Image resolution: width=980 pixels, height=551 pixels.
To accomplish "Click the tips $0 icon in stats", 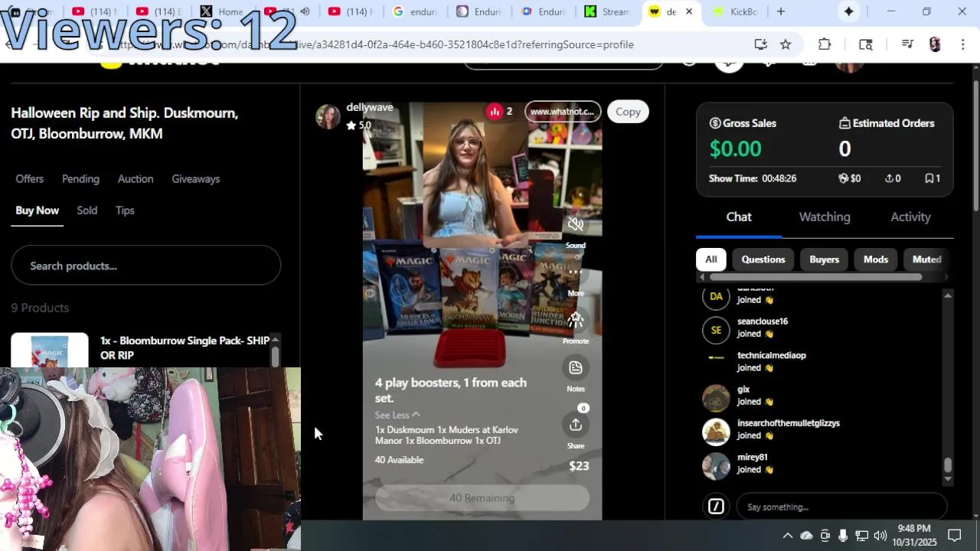I will (844, 178).
